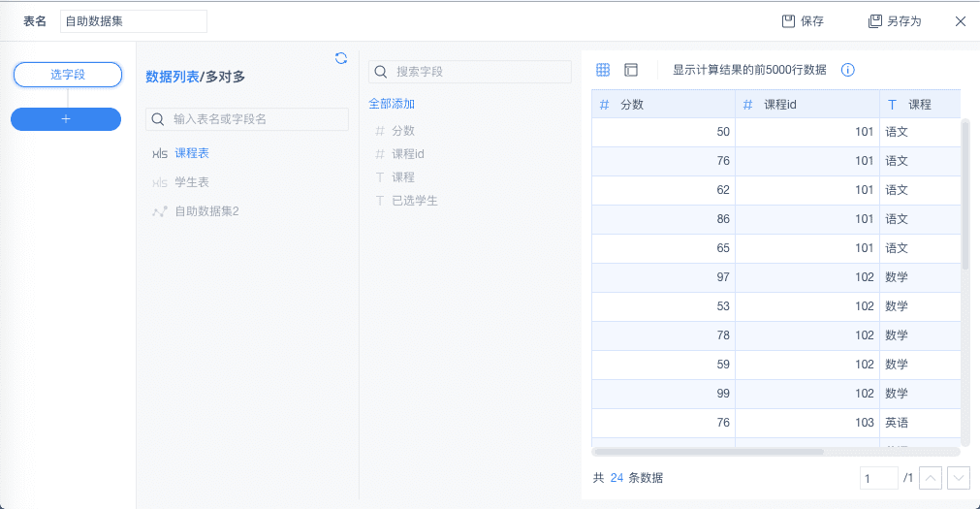Go to previous page arrow

tap(930, 478)
